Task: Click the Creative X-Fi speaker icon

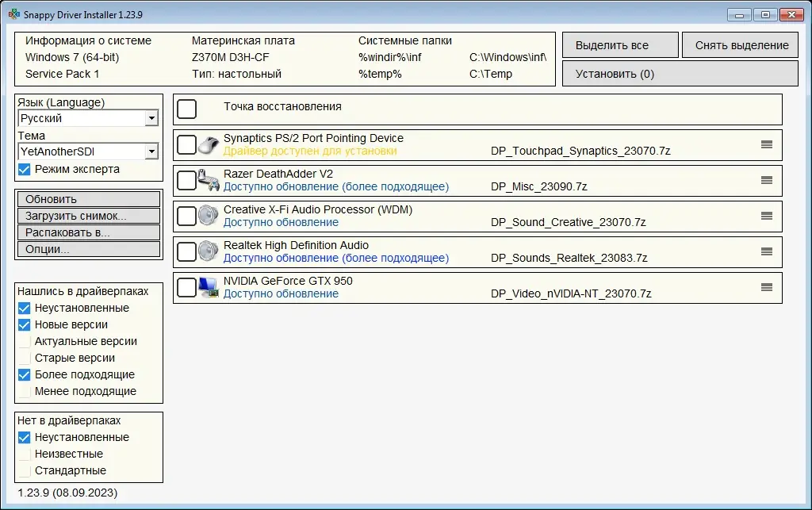Action: pyautogui.click(x=209, y=216)
